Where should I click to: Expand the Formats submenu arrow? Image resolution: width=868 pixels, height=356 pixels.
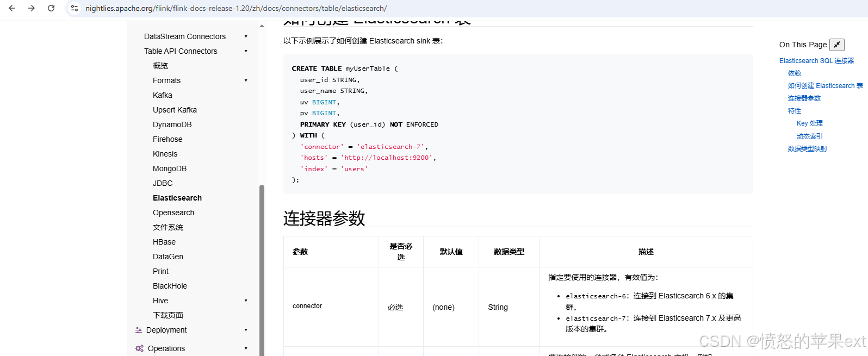[246, 80]
